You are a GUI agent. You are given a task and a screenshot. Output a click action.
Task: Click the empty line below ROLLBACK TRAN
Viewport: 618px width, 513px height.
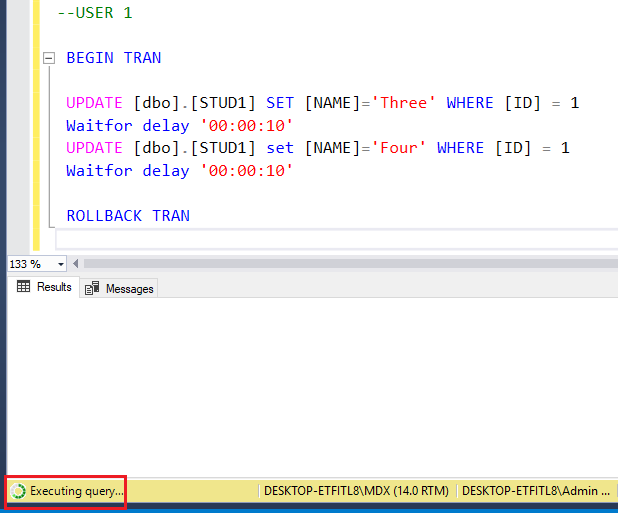coord(337,239)
